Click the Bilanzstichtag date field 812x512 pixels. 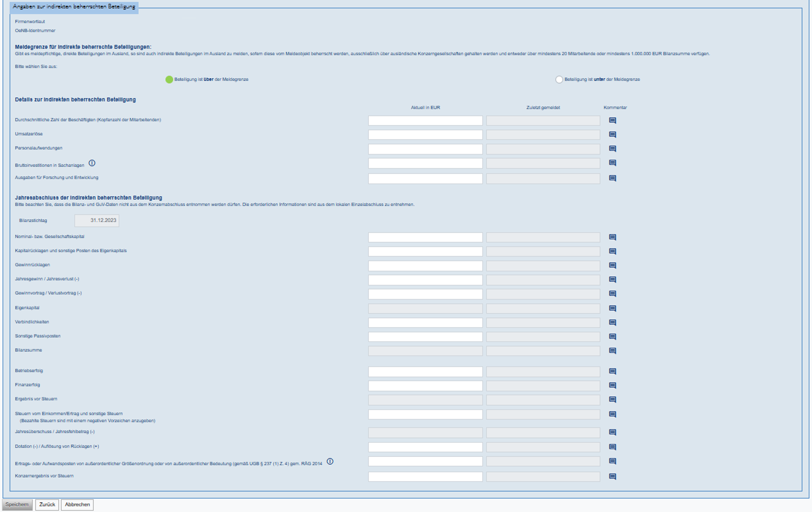pos(97,221)
